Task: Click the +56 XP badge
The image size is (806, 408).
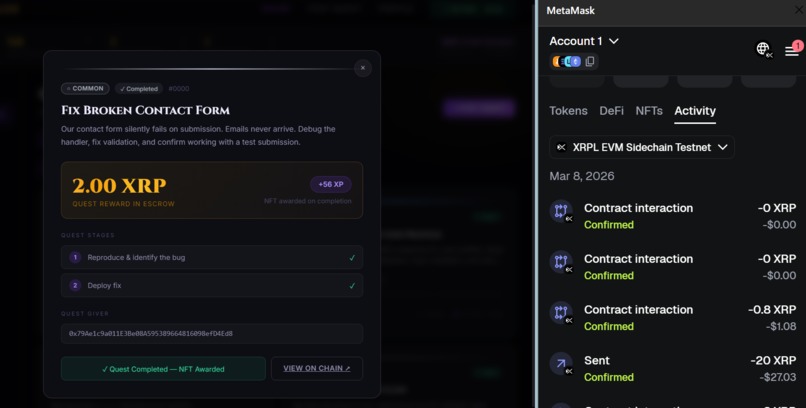Action: (331, 184)
